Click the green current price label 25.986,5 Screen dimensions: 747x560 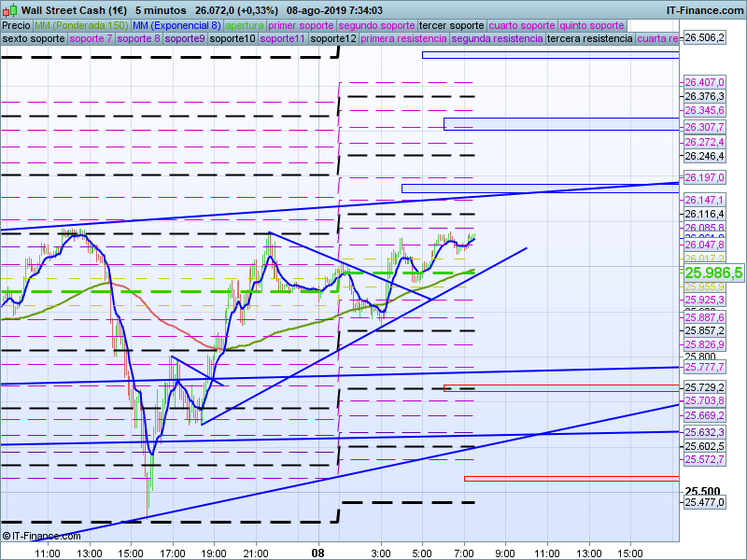(712, 273)
